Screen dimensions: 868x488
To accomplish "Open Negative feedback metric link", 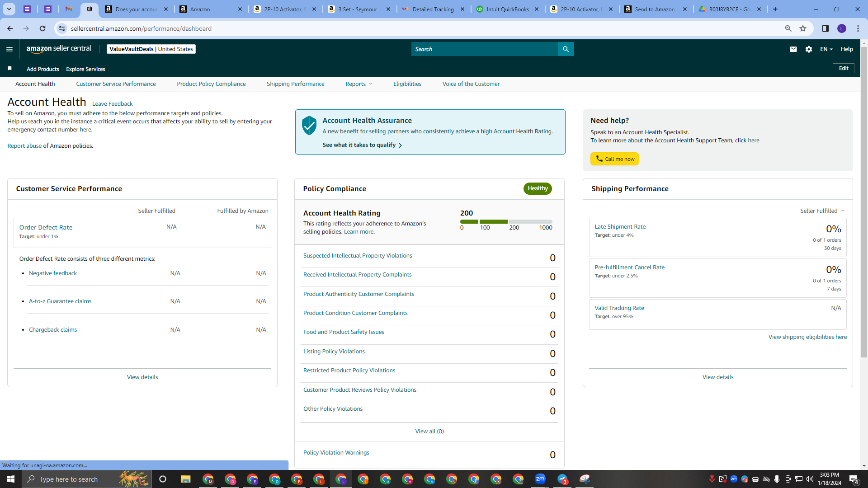I will click(x=53, y=273).
